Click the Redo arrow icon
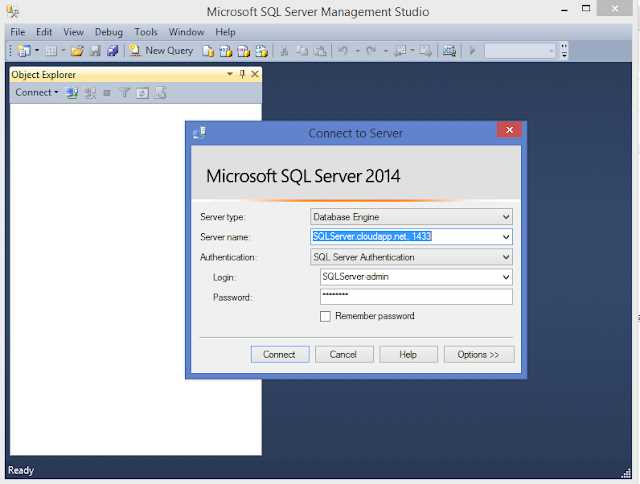Image resolution: width=640 pixels, height=484 pixels. point(371,51)
